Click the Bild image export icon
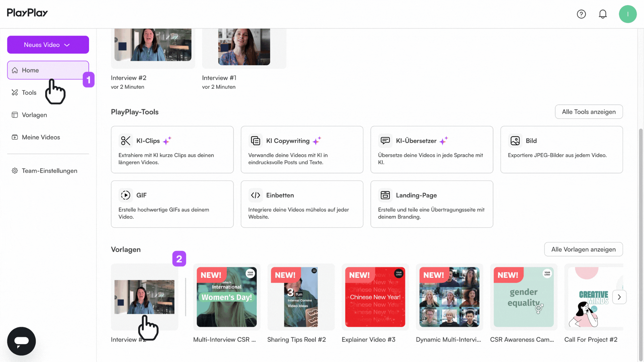The height and width of the screenshot is (362, 644). [515, 141]
